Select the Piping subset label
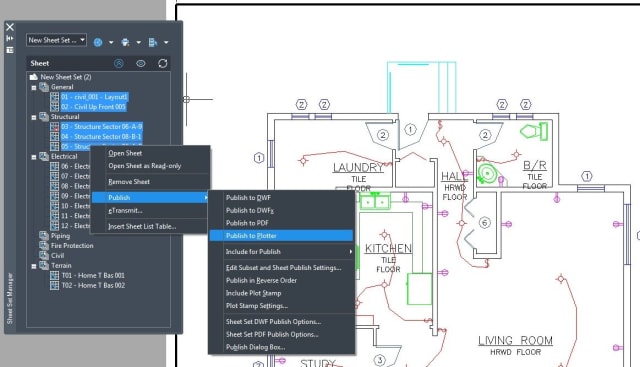640x367 pixels. [60, 236]
